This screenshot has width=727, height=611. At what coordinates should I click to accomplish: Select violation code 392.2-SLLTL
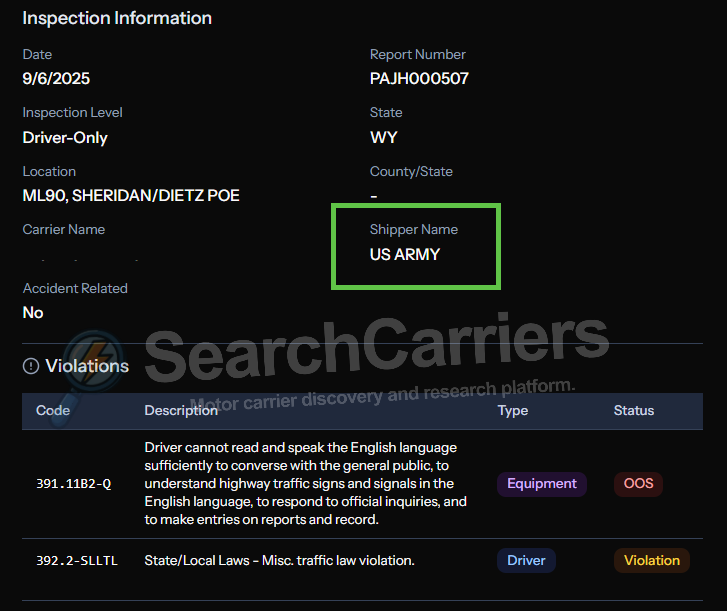point(77,560)
